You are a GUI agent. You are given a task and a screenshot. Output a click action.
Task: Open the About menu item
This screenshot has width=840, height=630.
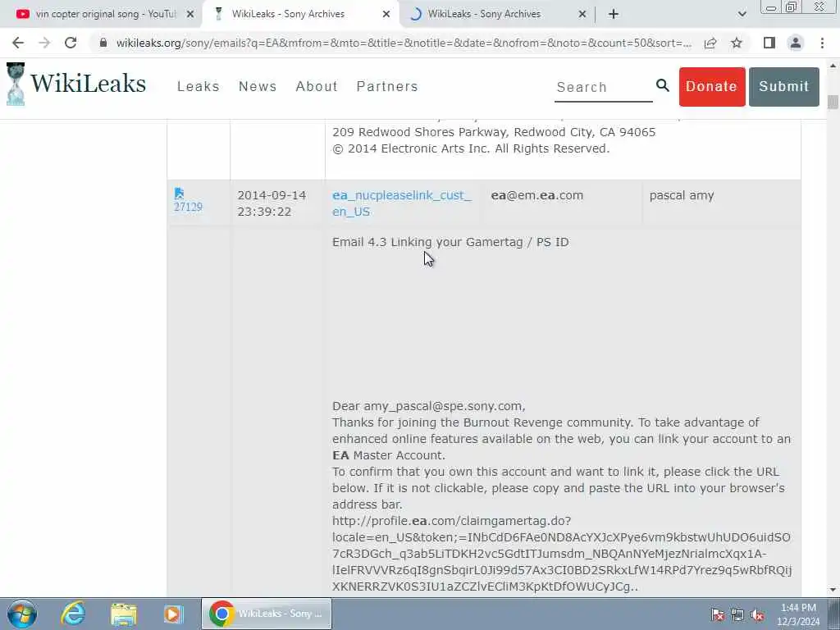pyautogui.click(x=317, y=86)
